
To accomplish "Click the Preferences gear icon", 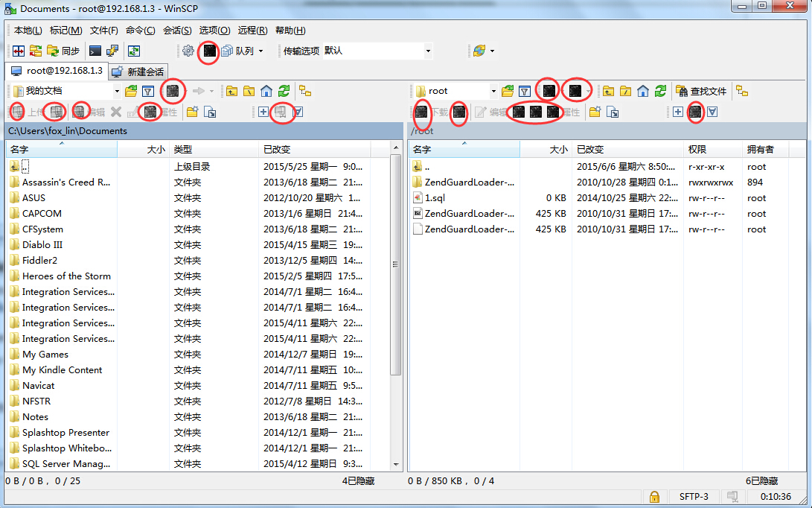I will tap(188, 51).
